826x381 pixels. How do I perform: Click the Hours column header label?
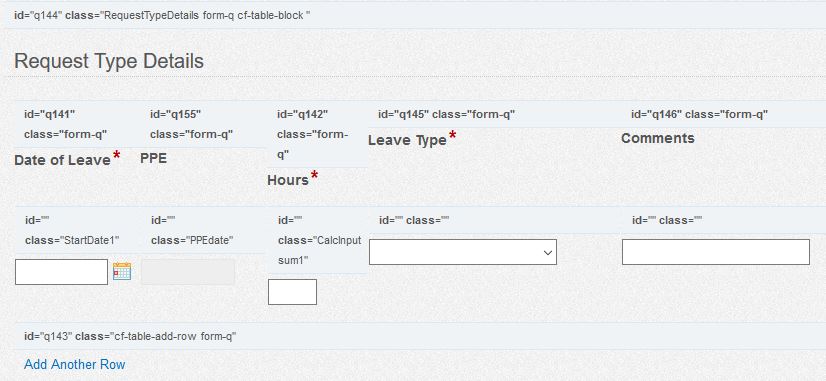[288, 180]
